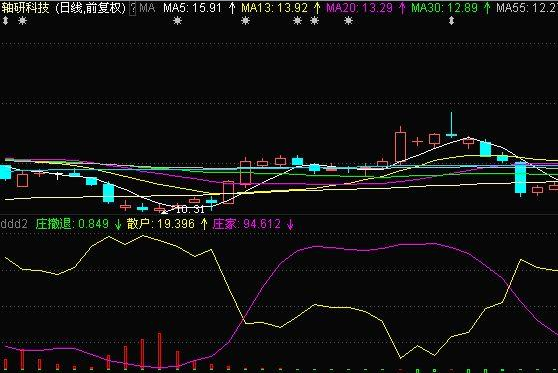Click the star marker beneath MA5 label

[177, 21]
